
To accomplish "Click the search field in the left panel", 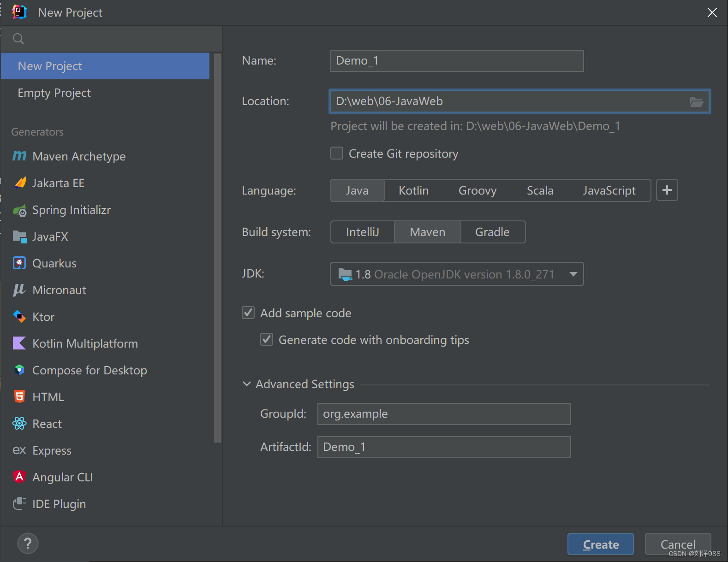I will [112, 39].
